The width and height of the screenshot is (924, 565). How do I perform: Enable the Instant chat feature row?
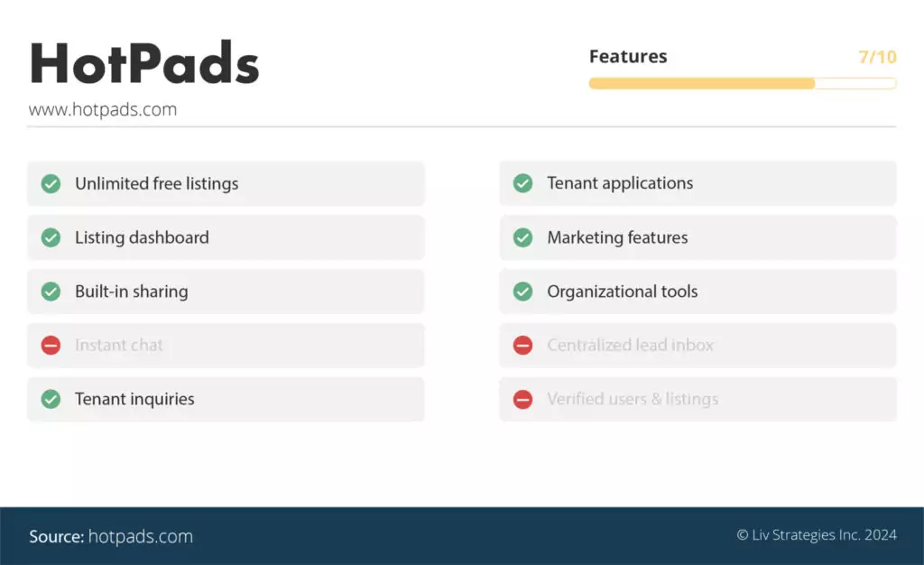click(226, 345)
